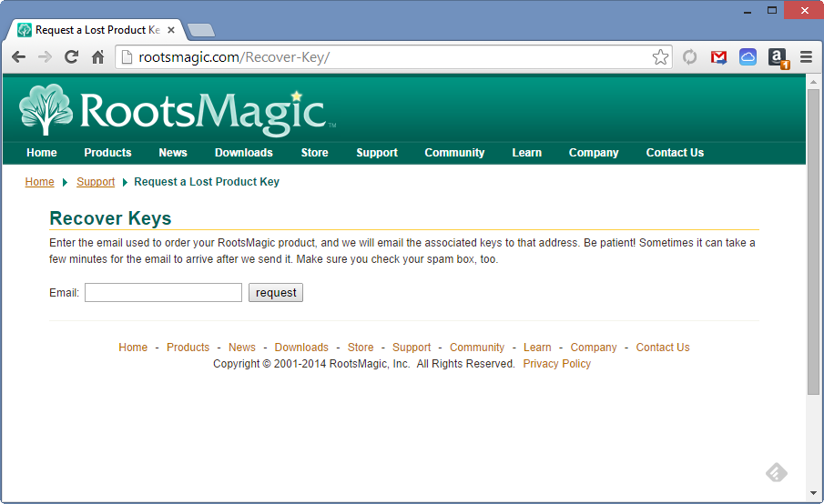Open the footer Community link
This screenshot has width=824, height=504.
click(x=476, y=348)
